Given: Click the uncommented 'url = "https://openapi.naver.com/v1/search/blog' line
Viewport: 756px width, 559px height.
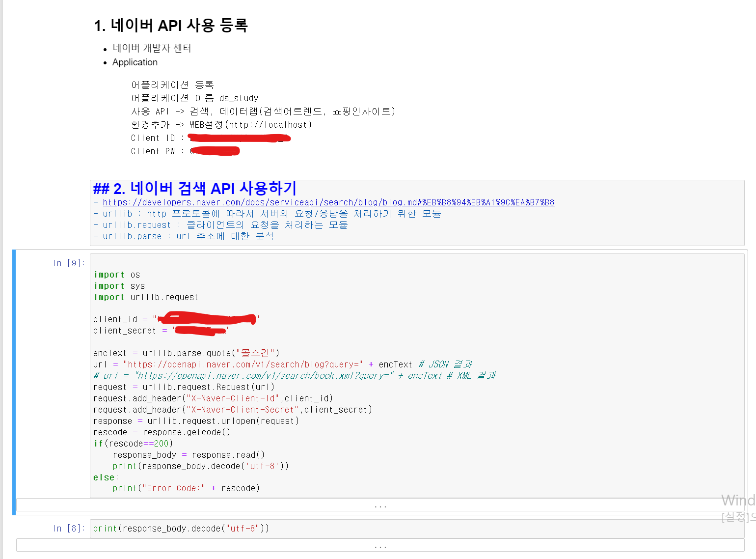Looking at the screenshot, I should pyautogui.click(x=283, y=364).
